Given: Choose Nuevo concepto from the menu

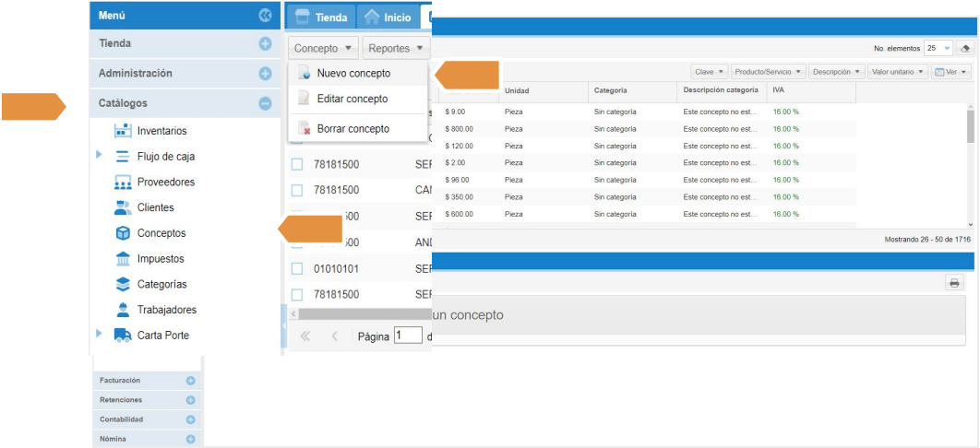Looking at the screenshot, I should coord(353,74).
